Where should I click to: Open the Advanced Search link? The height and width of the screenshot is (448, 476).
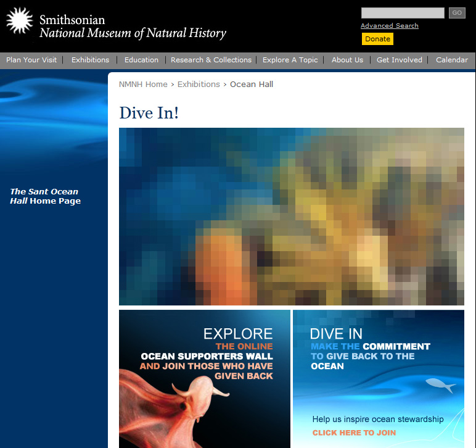[389, 26]
